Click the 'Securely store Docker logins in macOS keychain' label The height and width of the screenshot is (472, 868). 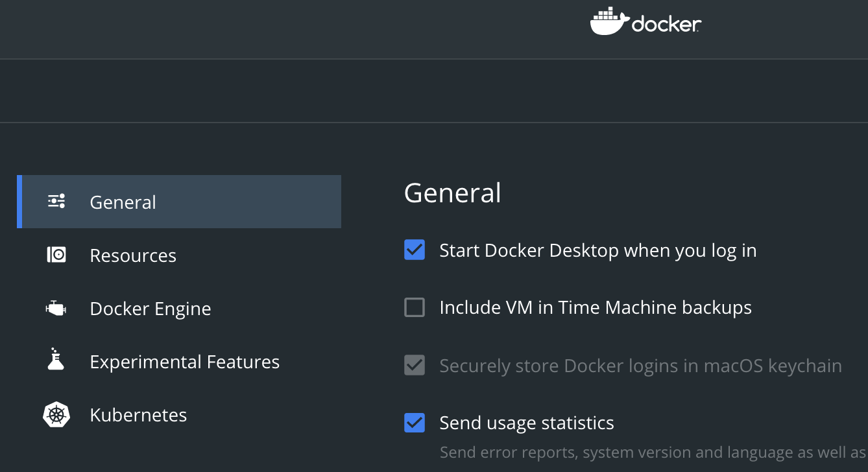point(641,366)
